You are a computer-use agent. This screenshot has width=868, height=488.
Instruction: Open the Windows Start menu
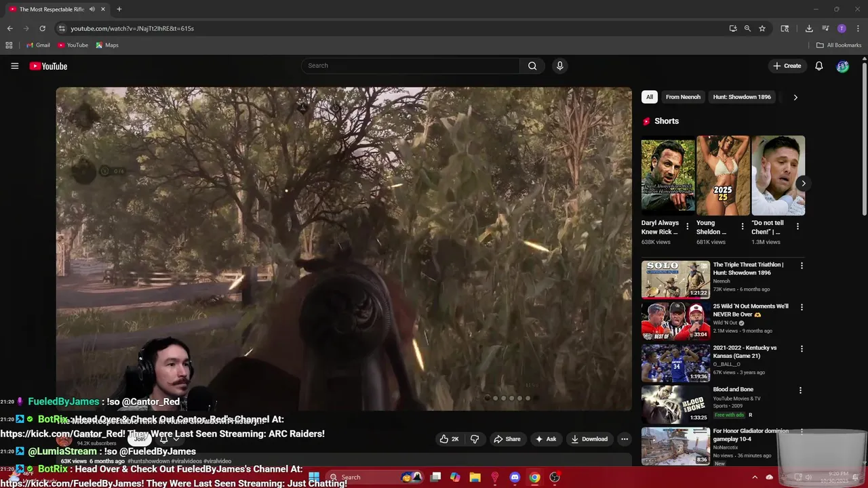[x=314, y=477]
